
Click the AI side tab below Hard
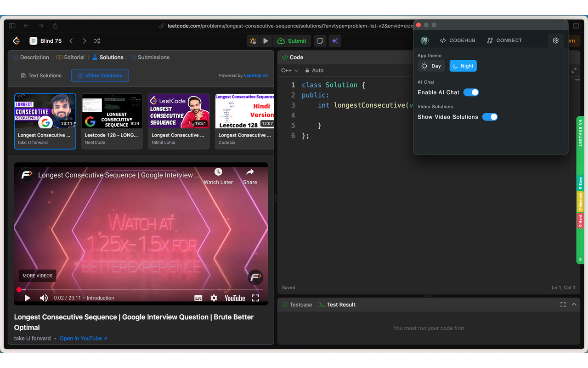(580, 260)
